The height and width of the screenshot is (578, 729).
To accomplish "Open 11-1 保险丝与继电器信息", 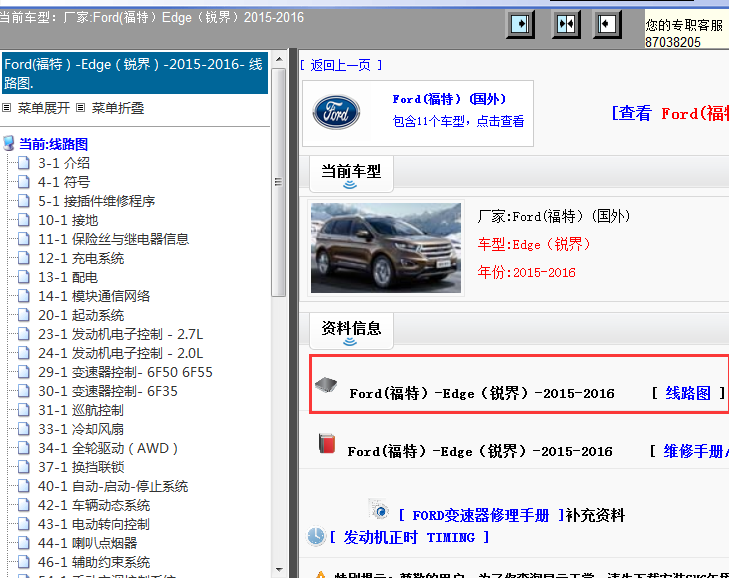I will tap(113, 239).
